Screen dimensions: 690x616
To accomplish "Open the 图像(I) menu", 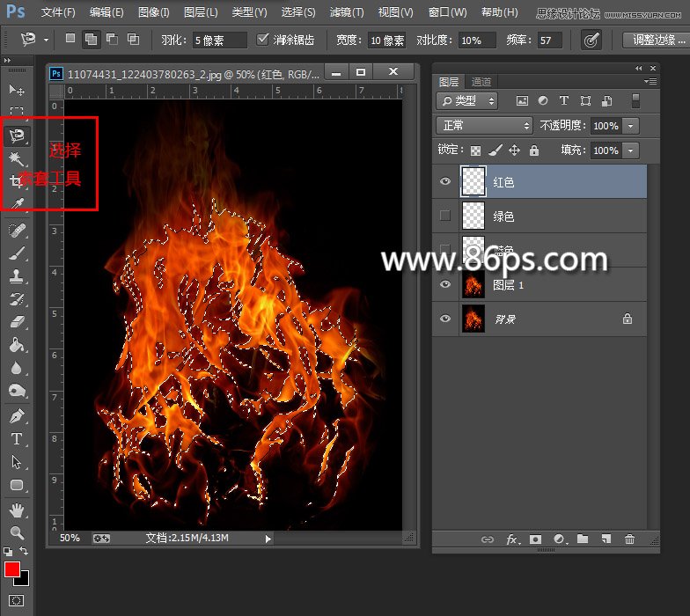I will [x=153, y=12].
